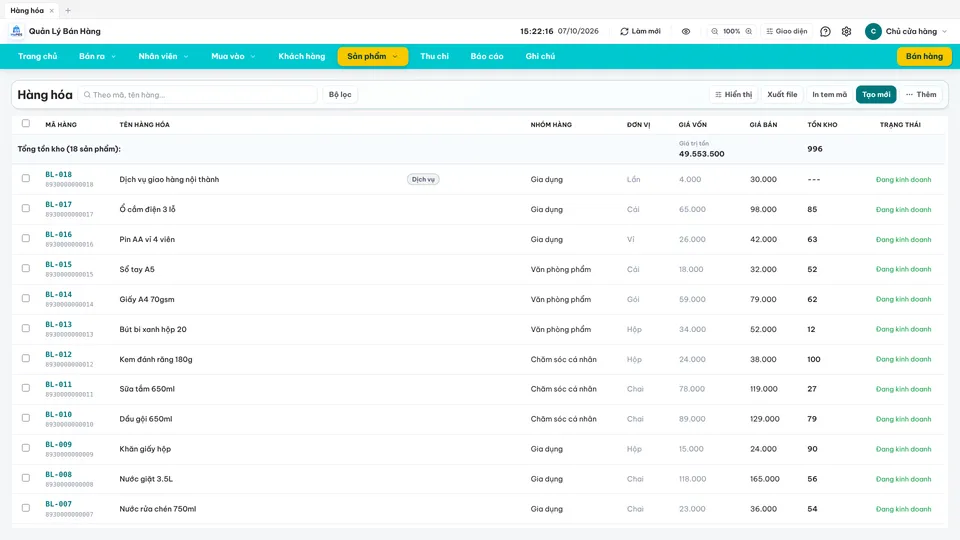Click the Tạo mới create button
Image resolution: width=960 pixels, height=540 pixels.
click(876, 95)
